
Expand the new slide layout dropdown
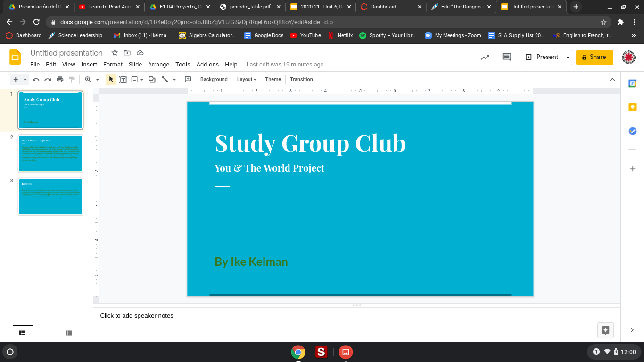(25, 80)
